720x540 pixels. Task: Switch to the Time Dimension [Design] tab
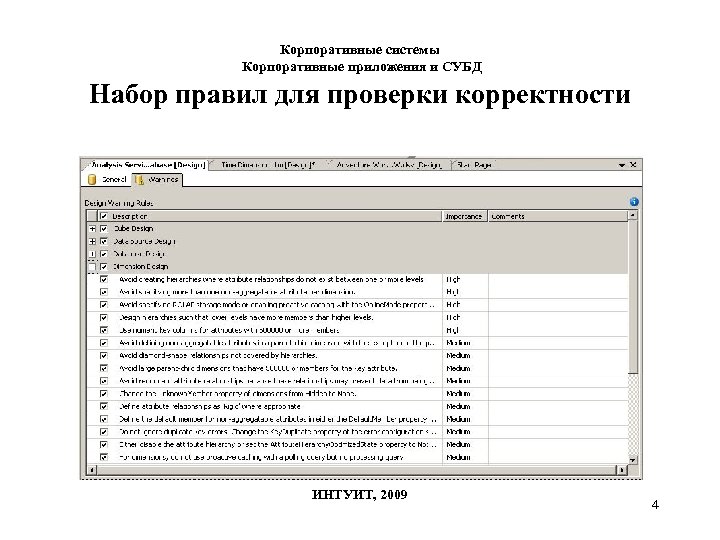tap(267, 165)
